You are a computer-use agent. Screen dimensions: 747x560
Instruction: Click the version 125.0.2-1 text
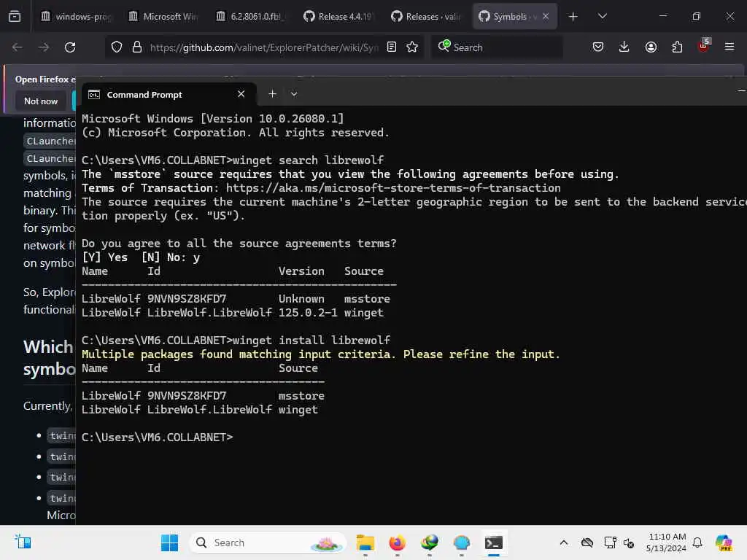point(308,313)
